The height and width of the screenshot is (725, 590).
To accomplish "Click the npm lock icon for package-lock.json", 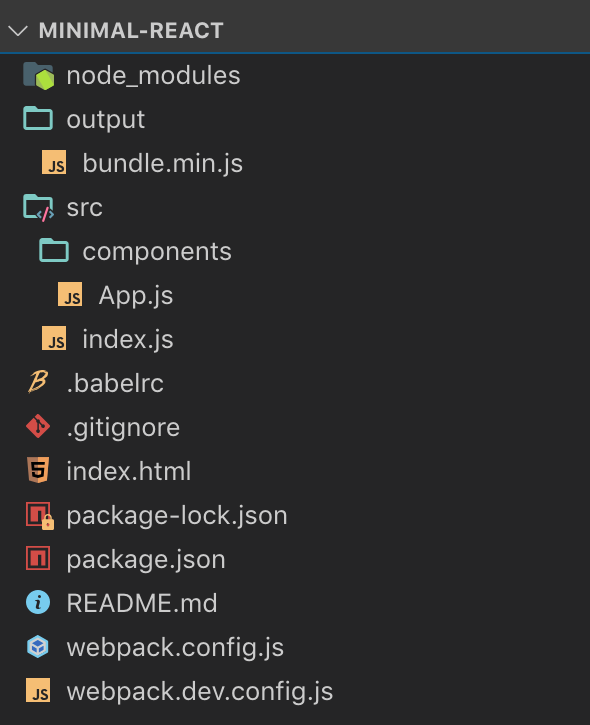I will [40, 516].
